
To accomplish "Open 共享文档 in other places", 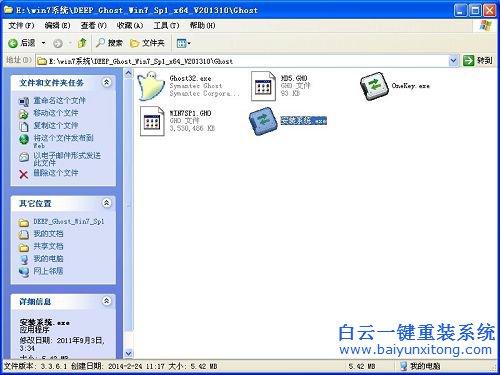I will click(x=48, y=246).
